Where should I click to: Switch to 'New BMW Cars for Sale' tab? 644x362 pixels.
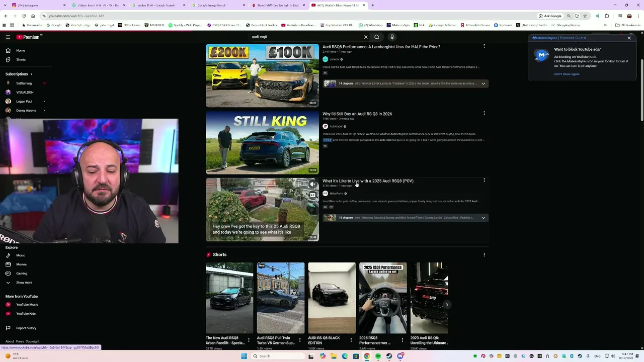point(277,5)
